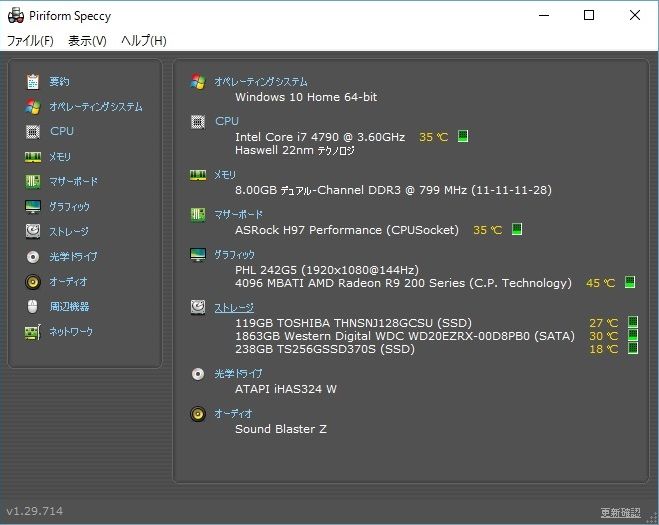Click the motherboard temperature indicator beside 35 ℃
The width and height of the screenshot is (659, 525).
517,229
